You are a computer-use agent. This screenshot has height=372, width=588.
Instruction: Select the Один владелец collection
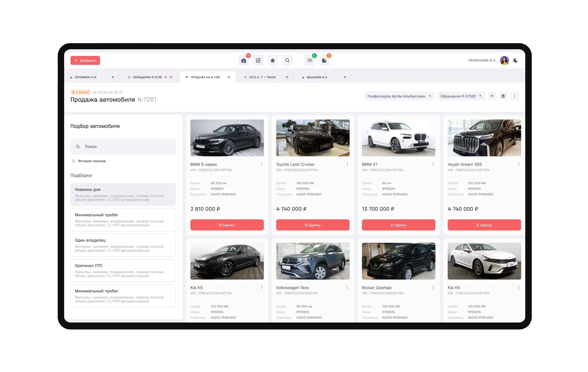pos(123,245)
